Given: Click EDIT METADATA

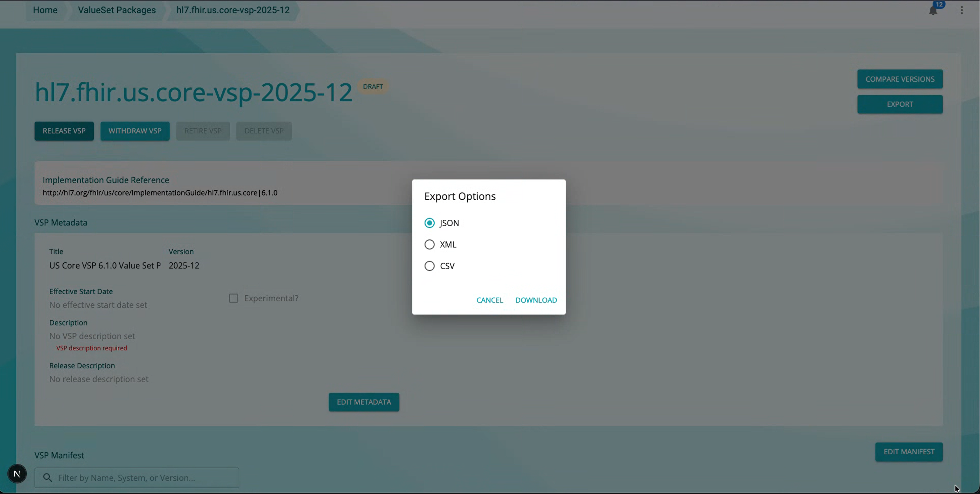Looking at the screenshot, I should [364, 402].
